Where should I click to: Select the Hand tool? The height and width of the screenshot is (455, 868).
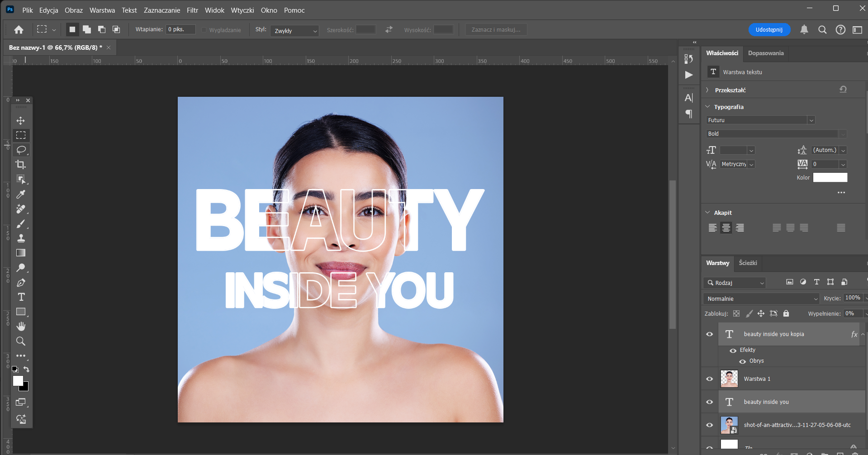click(21, 326)
